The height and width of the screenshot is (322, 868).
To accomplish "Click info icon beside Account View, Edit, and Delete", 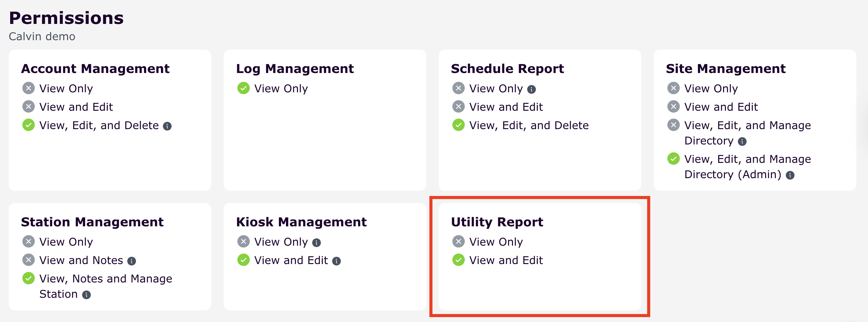I will [x=167, y=126].
